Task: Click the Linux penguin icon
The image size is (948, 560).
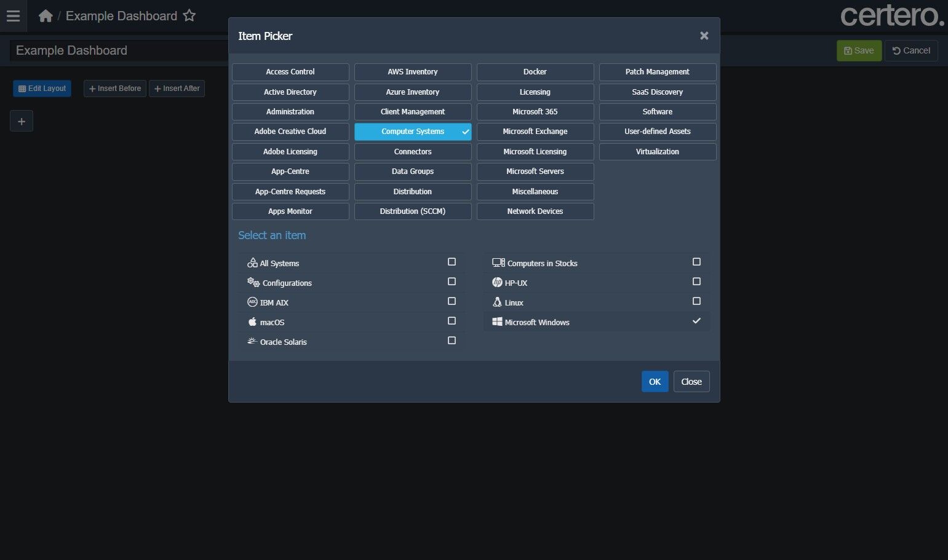Action: 497,302
